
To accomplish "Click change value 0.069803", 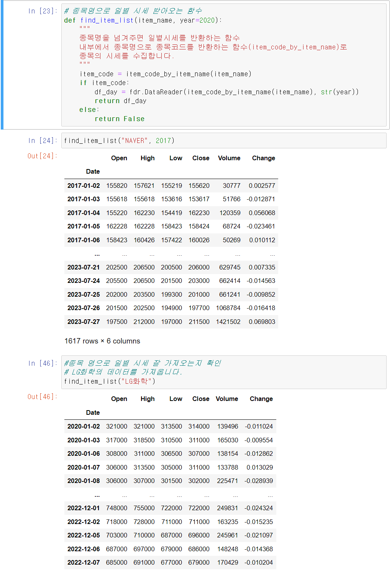I will click(262, 322).
